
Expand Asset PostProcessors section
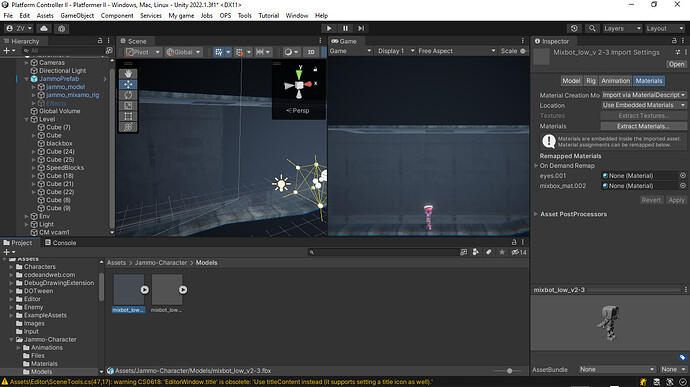point(536,214)
